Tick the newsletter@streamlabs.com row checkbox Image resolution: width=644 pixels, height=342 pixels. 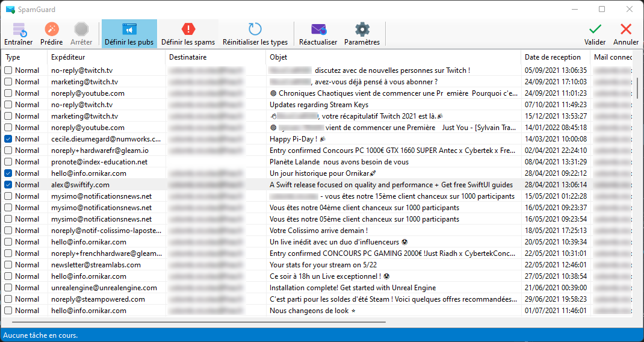[8, 265]
